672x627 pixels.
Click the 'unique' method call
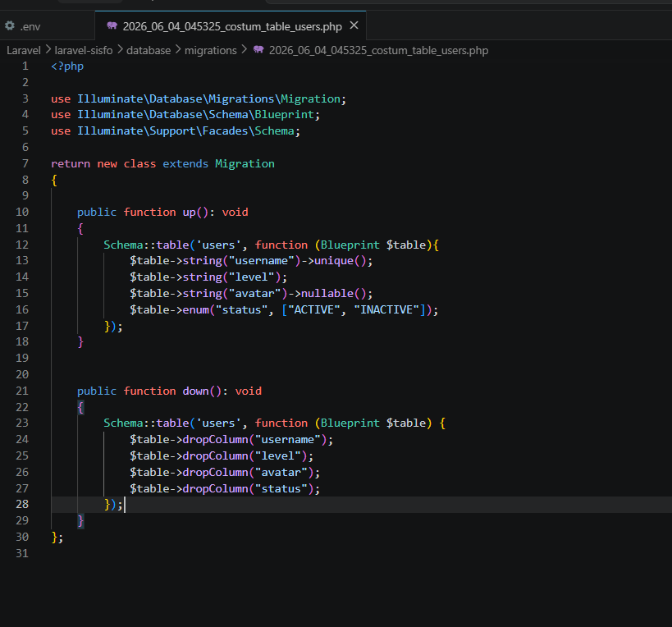[x=334, y=261]
